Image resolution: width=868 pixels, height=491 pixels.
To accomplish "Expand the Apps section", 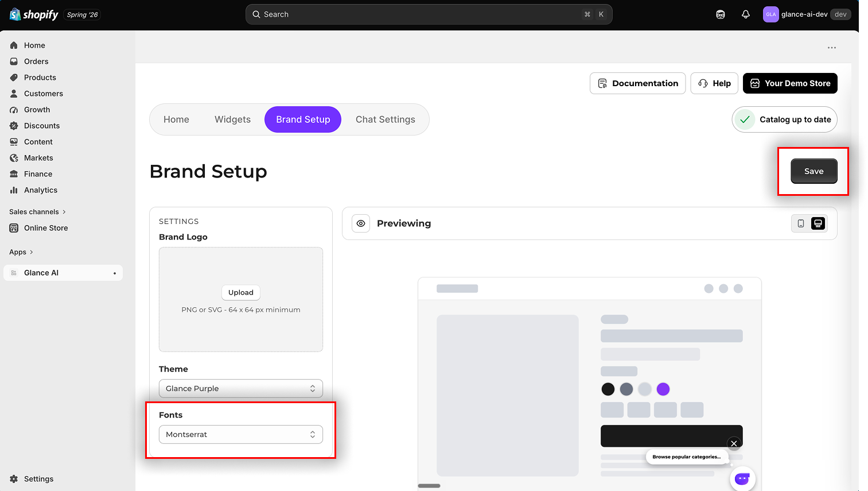I will (21, 252).
